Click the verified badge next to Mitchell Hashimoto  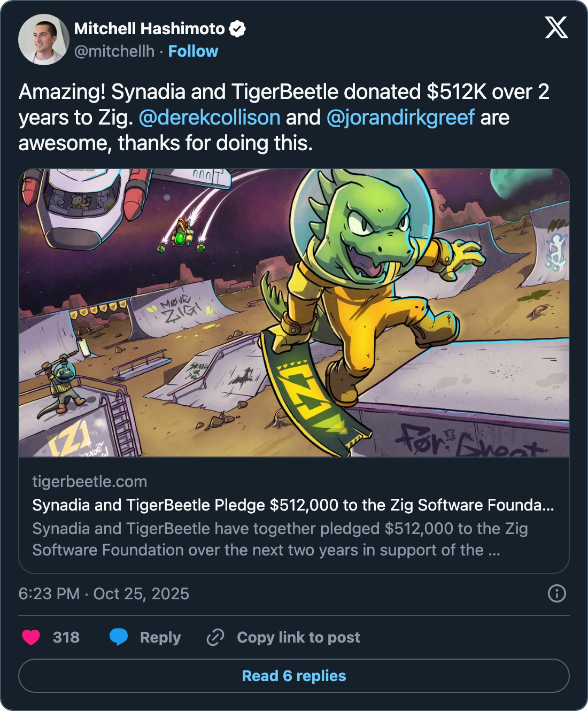237,29
